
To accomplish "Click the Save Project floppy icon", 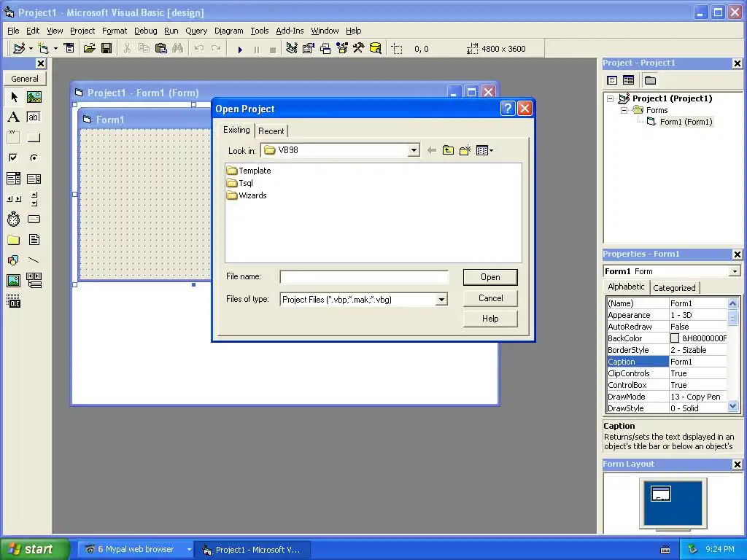I will (107, 48).
